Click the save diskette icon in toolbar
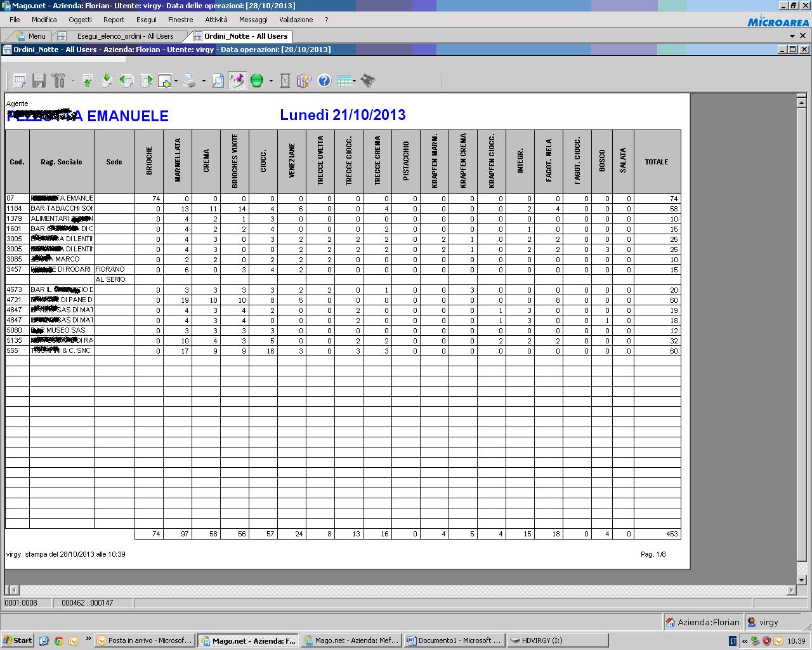Image resolution: width=812 pixels, height=650 pixels. [x=39, y=81]
